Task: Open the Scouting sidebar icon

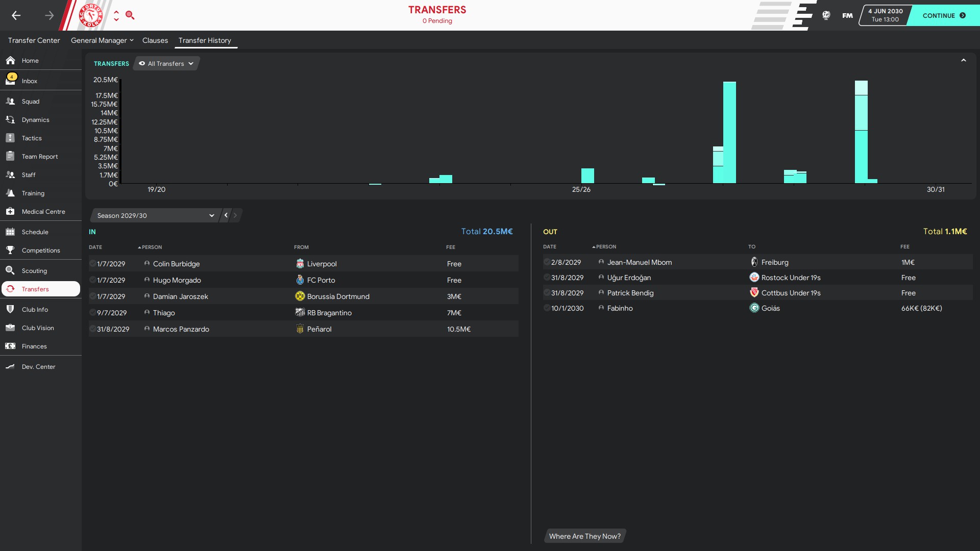Action: click(x=10, y=270)
